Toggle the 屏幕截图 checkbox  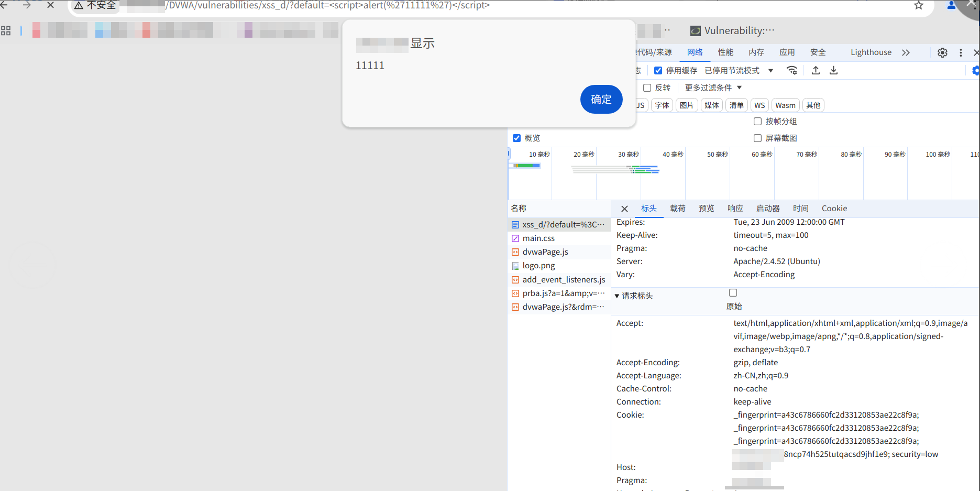tap(757, 138)
